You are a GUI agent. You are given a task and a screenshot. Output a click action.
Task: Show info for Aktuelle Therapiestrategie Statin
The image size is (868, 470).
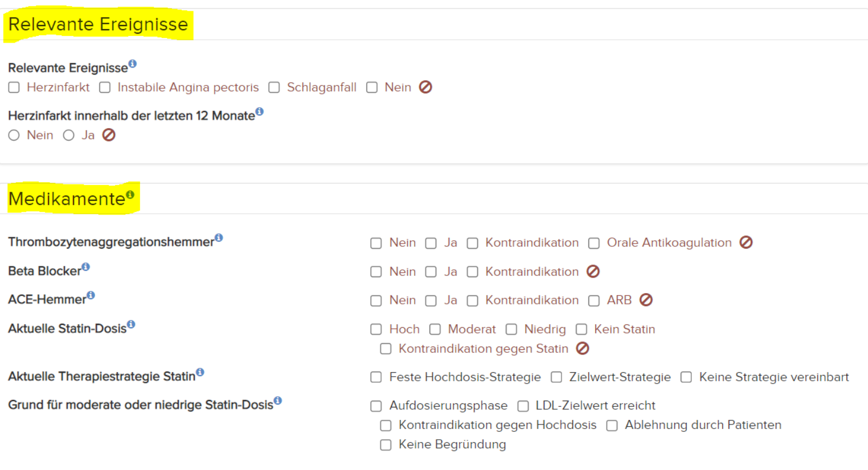click(x=199, y=371)
